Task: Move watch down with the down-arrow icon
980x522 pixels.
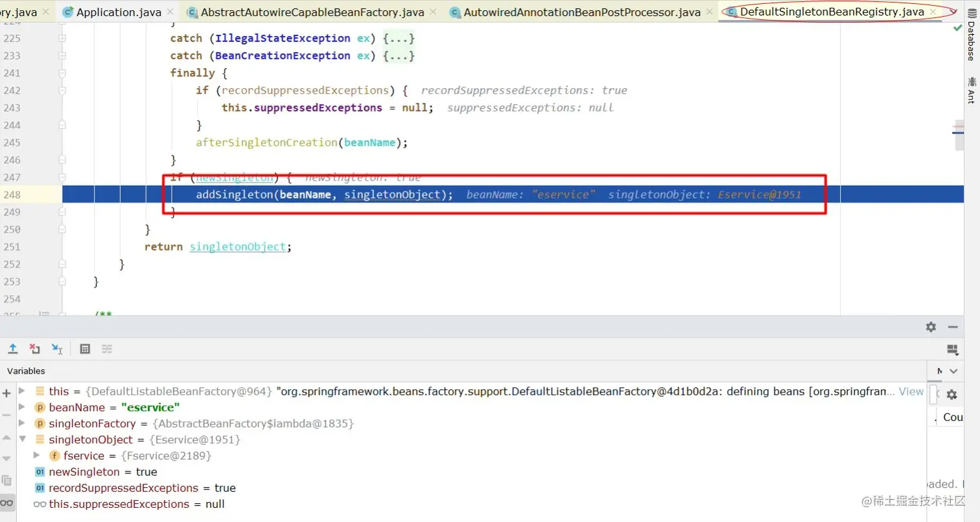Action: [6, 459]
